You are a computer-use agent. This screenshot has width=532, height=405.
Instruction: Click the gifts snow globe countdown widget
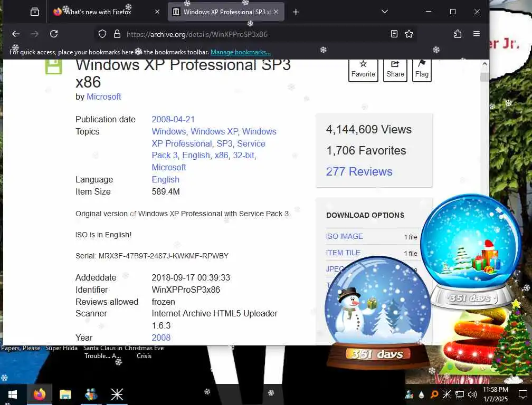(471, 251)
